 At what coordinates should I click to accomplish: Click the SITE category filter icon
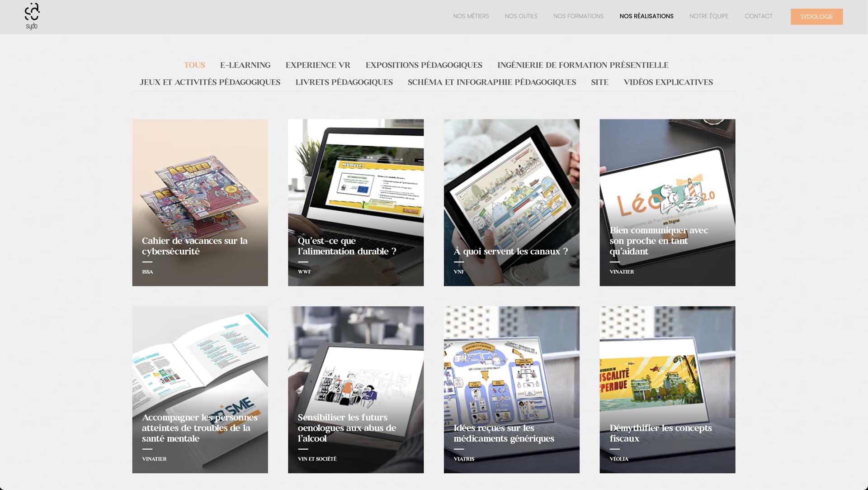599,82
